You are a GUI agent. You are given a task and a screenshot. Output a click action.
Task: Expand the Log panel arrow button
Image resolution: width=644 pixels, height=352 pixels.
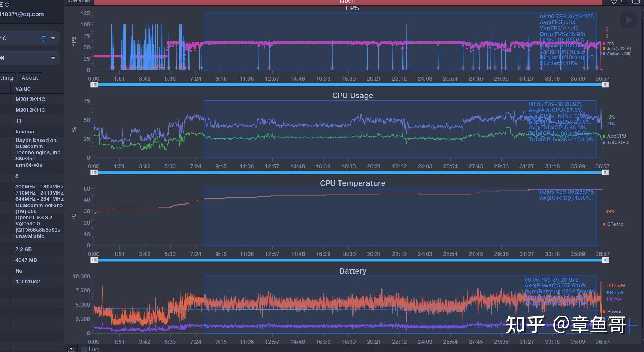point(71,349)
